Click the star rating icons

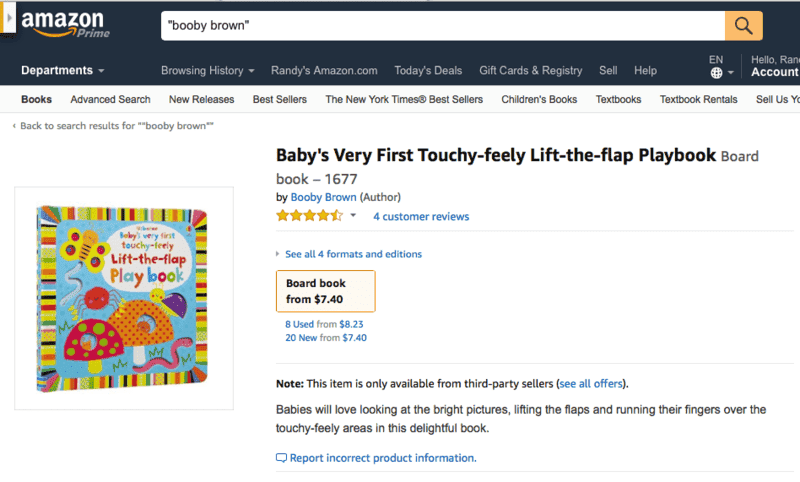[309, 216]
